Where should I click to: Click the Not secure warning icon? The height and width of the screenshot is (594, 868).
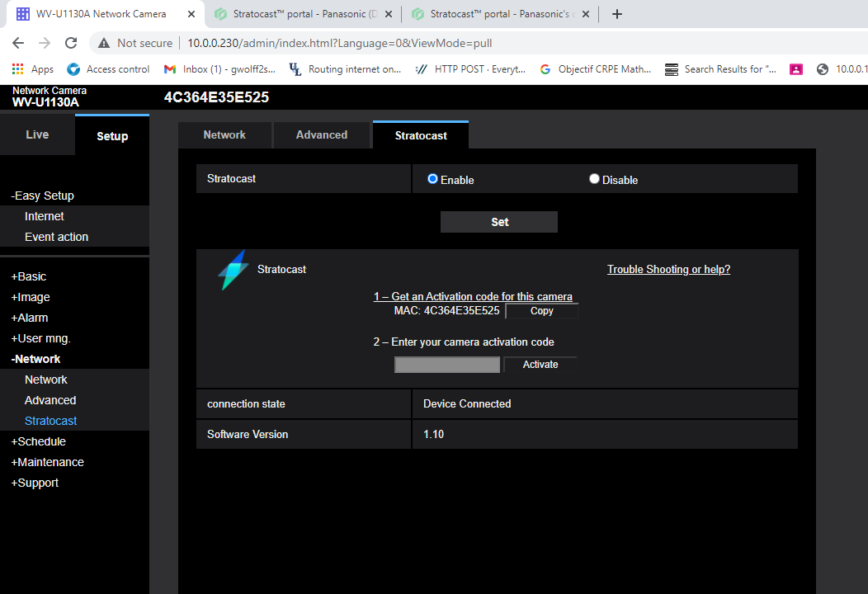[x=104, y=43]
